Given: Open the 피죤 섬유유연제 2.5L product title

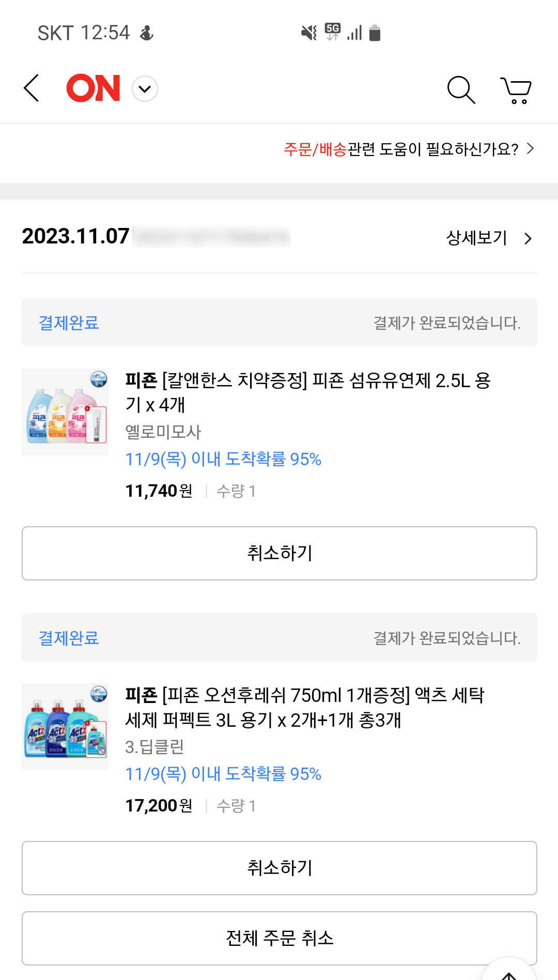Looking at the screenshot, I should coord(308,392).
